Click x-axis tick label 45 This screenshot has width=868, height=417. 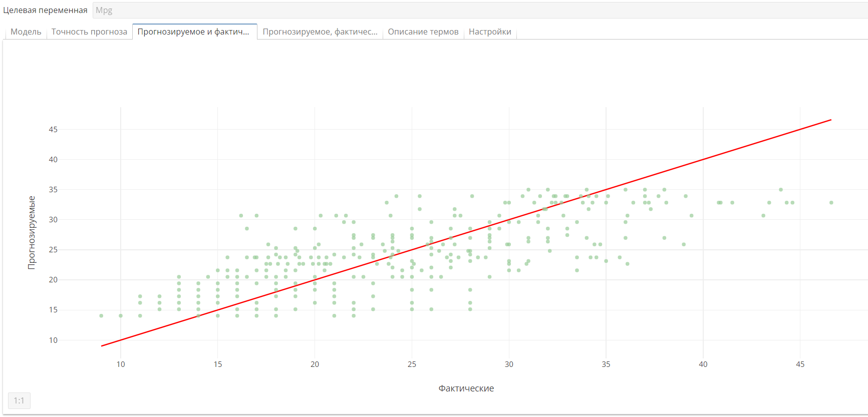click(800, 364)
